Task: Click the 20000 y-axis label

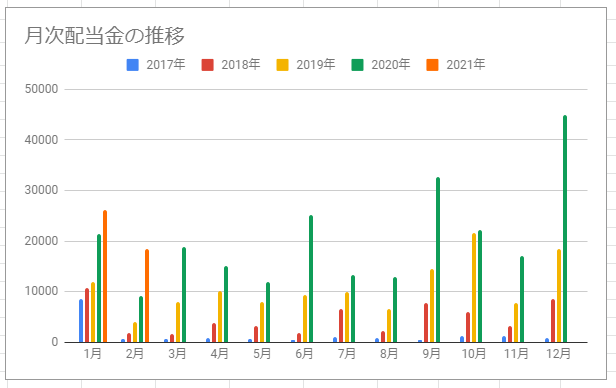Action: (x=41, y=241)
